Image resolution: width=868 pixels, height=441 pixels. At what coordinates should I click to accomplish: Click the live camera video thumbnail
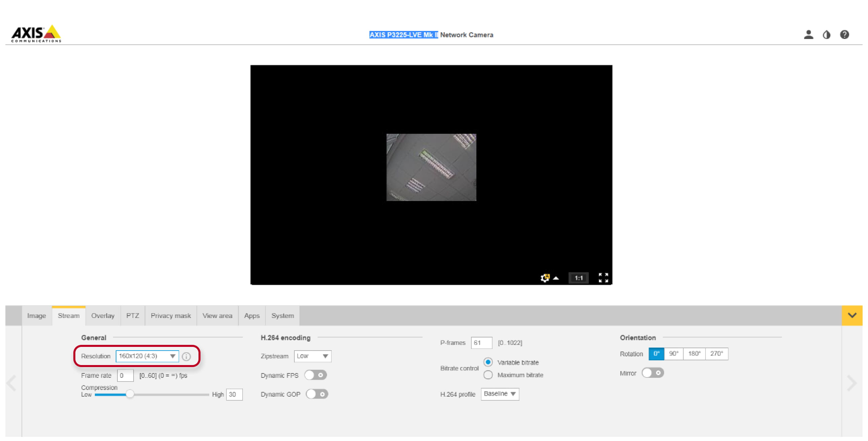pos(431,167)
